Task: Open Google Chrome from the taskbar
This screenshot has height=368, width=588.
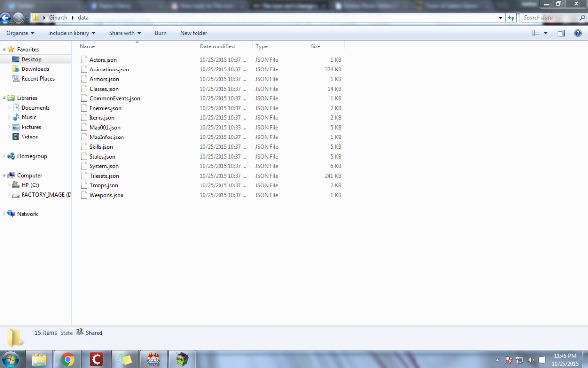Action: coord(68,360)
